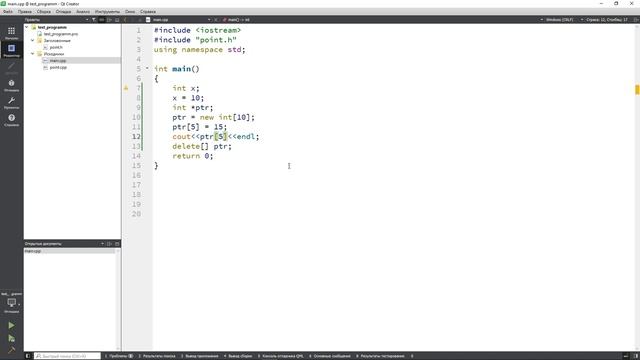Switch to the Editor mode (Редактор)
This screenshot has height=360, width=640.
[11, 50]
